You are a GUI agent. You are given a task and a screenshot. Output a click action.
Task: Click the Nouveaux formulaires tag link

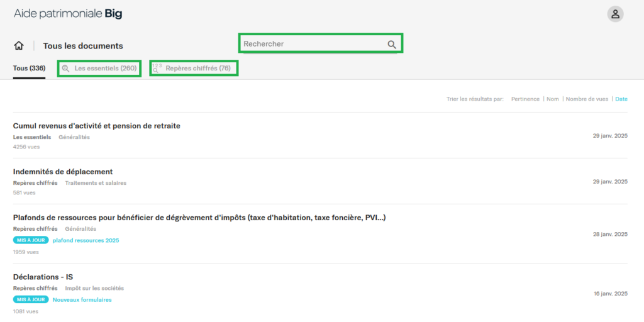click(x=82, y=300)
